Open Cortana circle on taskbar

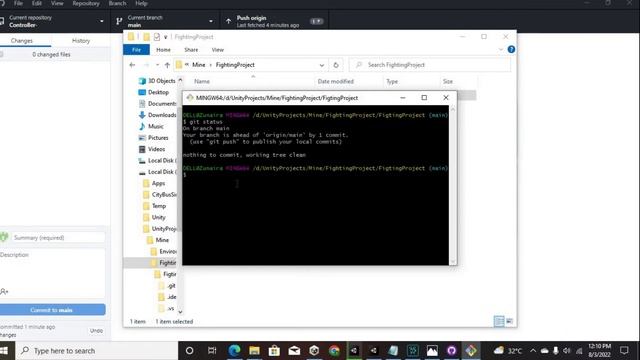point(189,351)
